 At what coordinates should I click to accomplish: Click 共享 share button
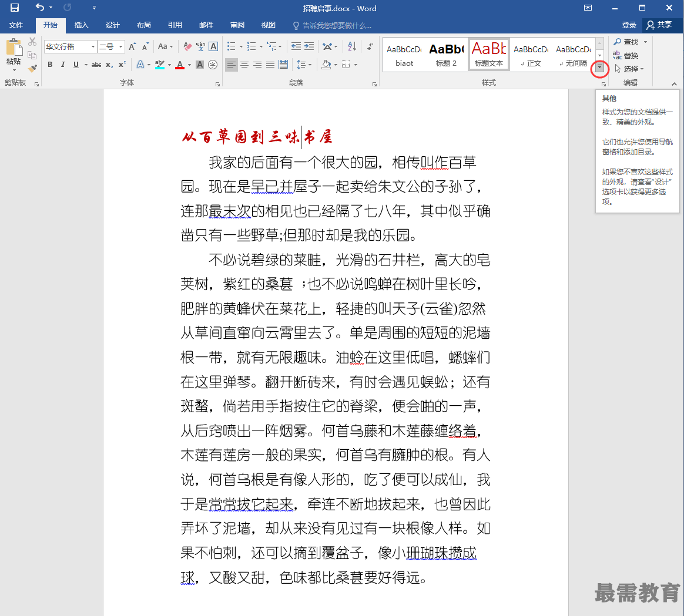click(659, 25)
